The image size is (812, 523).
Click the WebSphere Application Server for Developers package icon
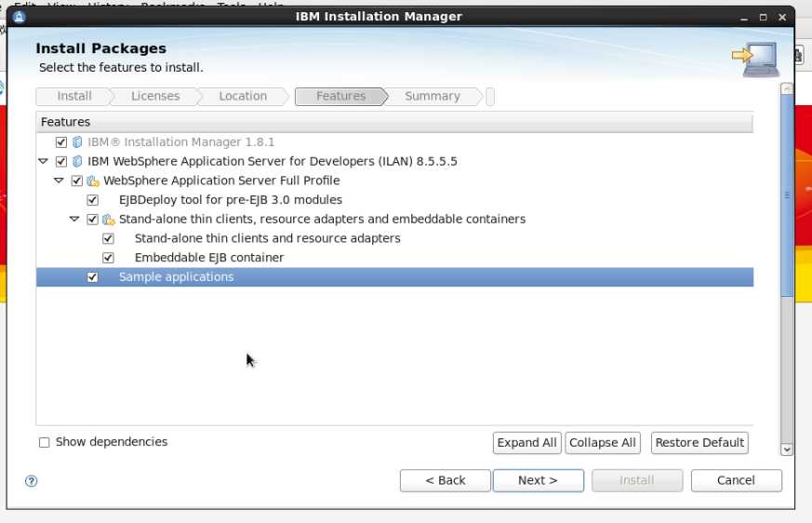coord(77,161)
